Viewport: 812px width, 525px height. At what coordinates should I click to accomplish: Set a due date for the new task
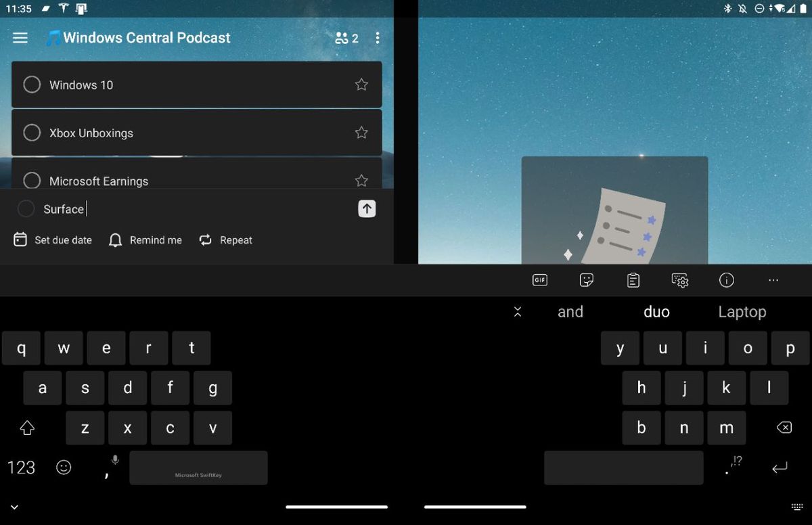pos(52,239)
